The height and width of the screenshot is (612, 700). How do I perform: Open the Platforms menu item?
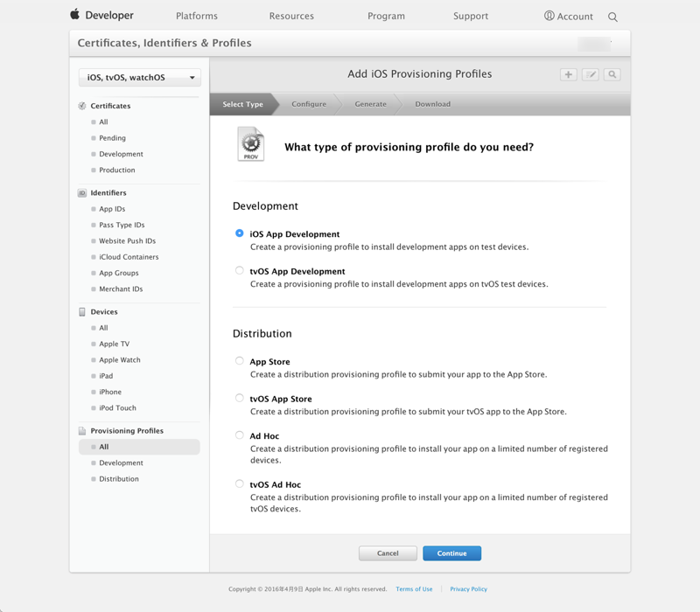click(197, 16)
